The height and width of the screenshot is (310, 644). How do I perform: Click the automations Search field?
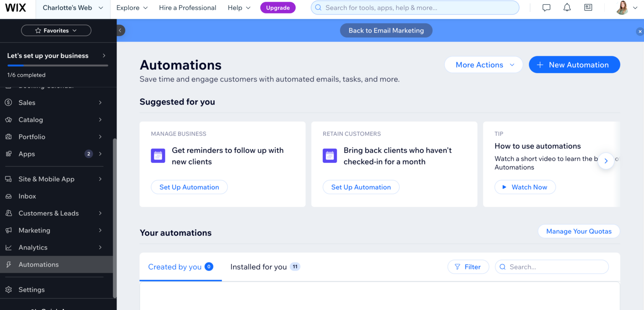(x=551, y=267)
